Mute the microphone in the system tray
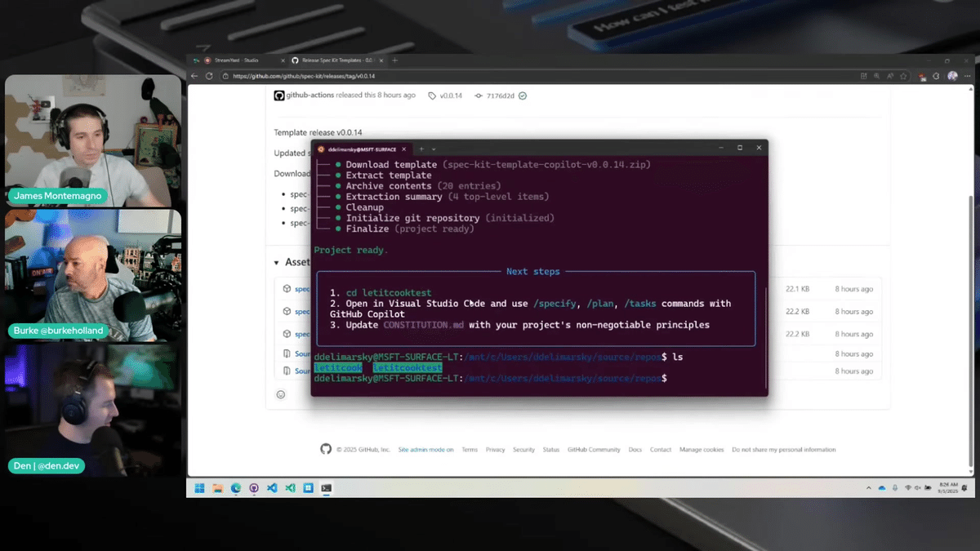Image resolution: width=980 pixels, height=551 pixels. click(895, 487)
